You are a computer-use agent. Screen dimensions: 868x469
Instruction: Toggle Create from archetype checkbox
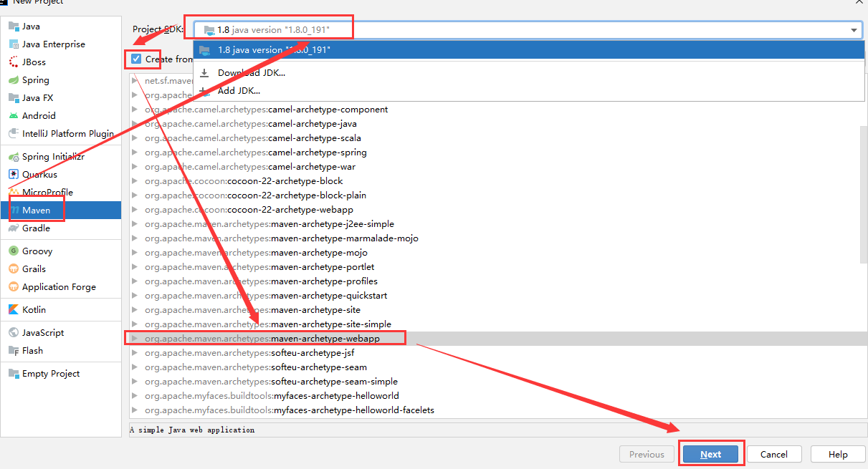tap(136, 59)
